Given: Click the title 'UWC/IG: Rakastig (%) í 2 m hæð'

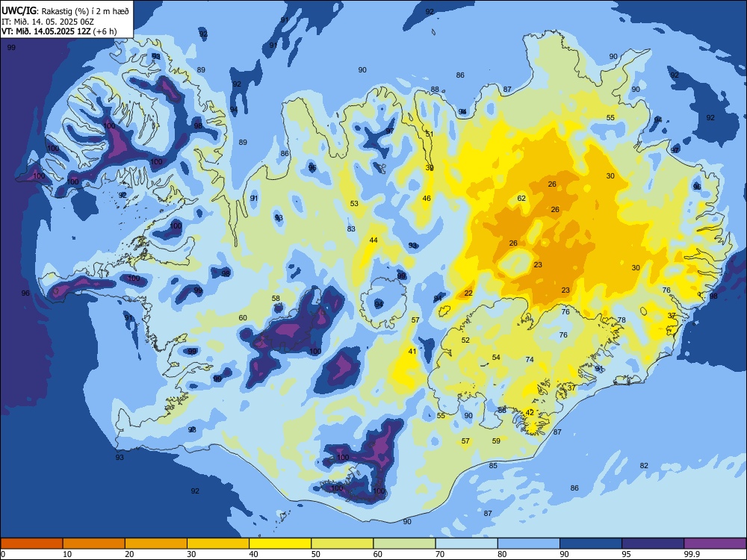Looking at the screenshot, I should click(65, 10).
